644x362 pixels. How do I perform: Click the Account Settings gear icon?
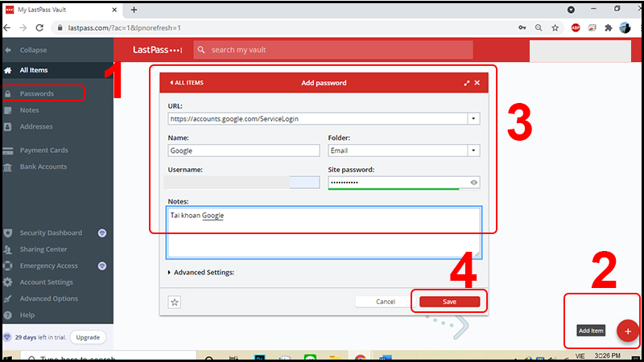pyautogui.click(x=8, y=282)
